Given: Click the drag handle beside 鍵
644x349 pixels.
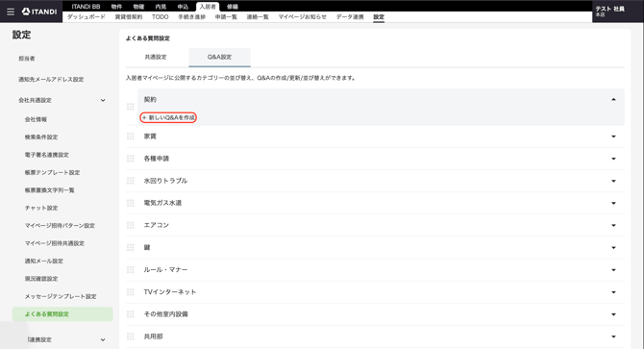Looking at the screenshot, I should 130,247.
